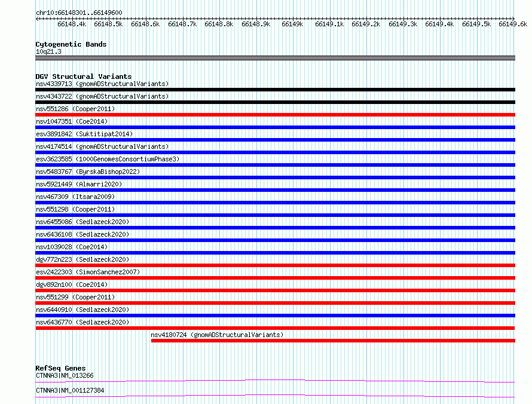Click the DGV Structural Variants track title

[84, 76]
